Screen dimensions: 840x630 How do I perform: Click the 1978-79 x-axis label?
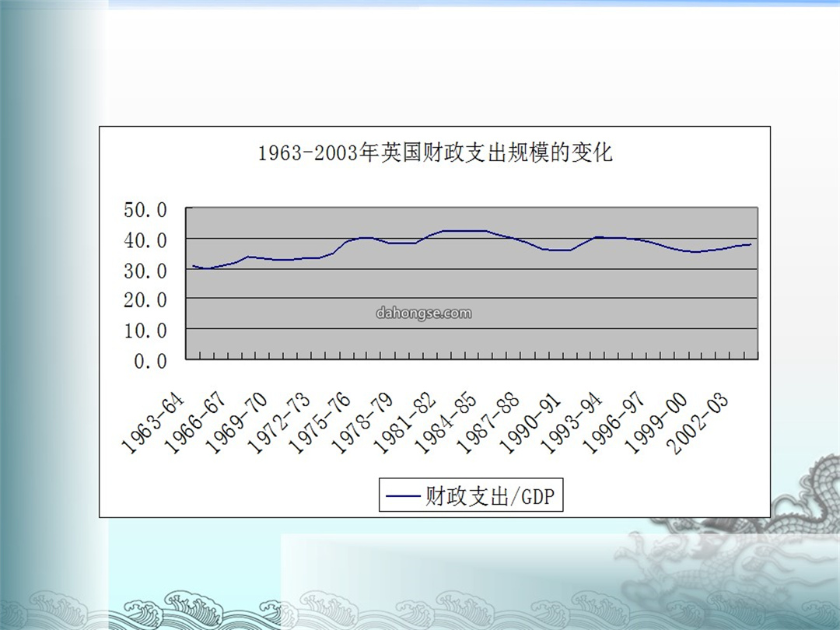coord(362,423)
